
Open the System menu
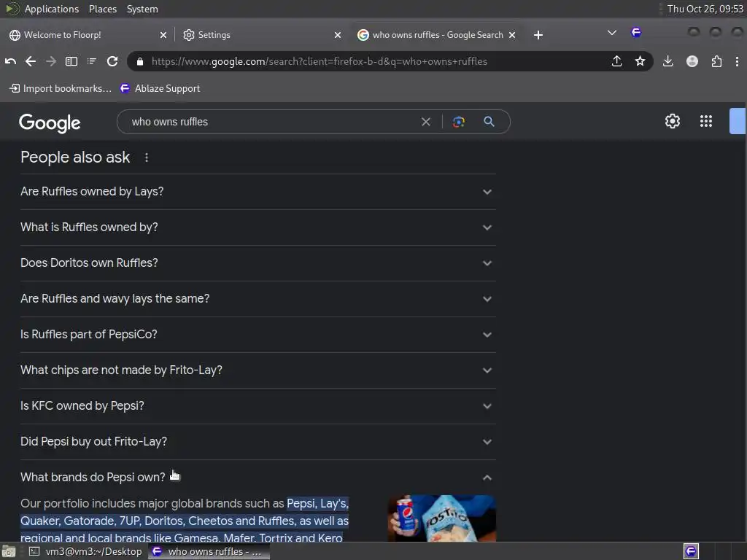(142, 9)
